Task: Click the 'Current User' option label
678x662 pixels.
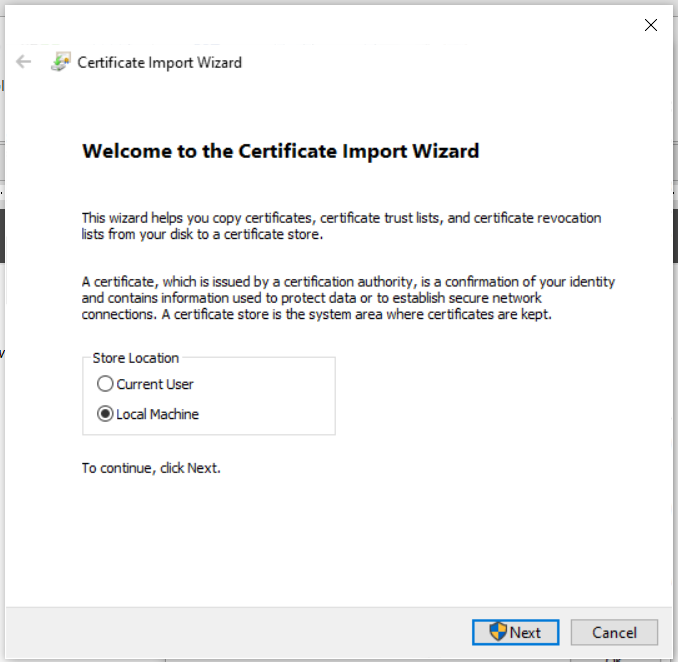Action: [155, 384]
